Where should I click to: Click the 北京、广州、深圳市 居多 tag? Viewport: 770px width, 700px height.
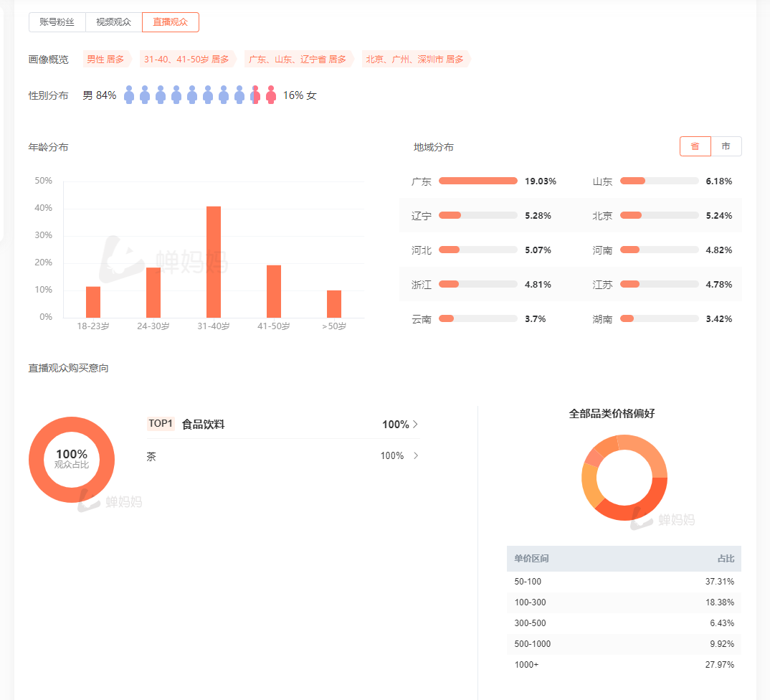(415, 60)
